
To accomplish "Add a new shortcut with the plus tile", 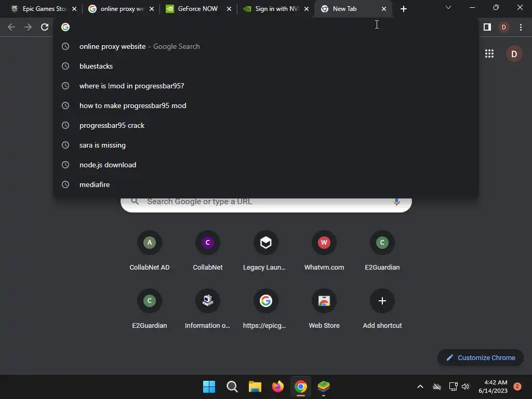I will (382, 309).
